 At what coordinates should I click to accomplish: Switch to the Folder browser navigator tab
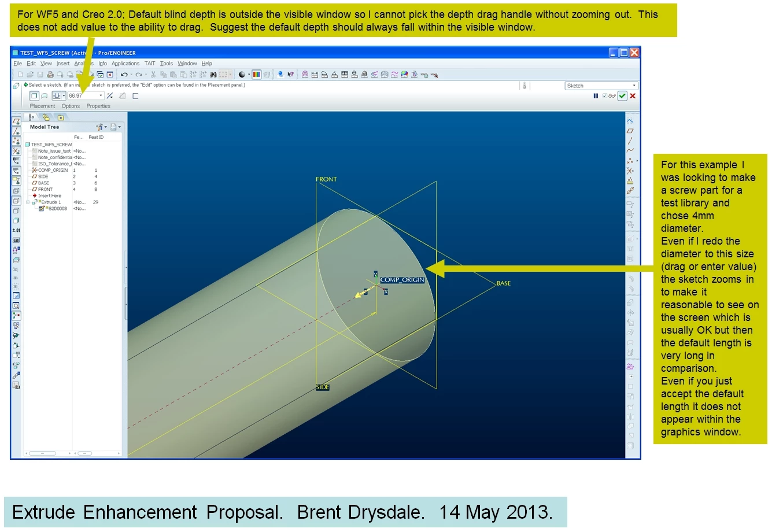coord(46,117)
